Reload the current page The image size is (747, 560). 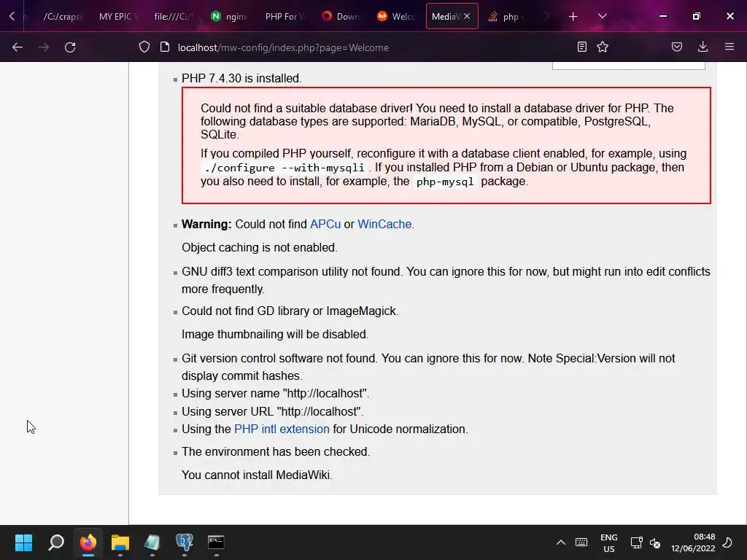pyautogui.click(x=70, y=47)
